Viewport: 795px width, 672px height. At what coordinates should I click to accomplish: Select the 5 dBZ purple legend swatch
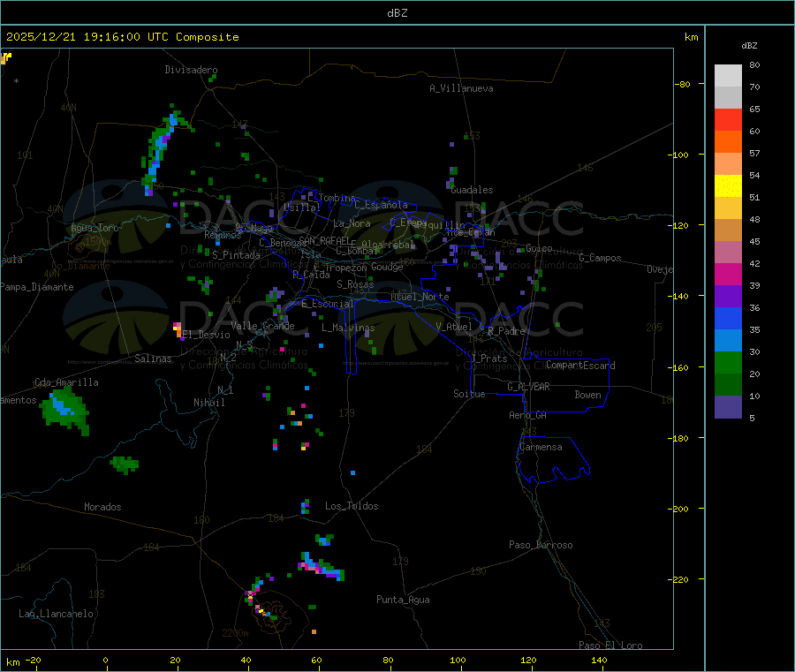(x=728, y=407)
